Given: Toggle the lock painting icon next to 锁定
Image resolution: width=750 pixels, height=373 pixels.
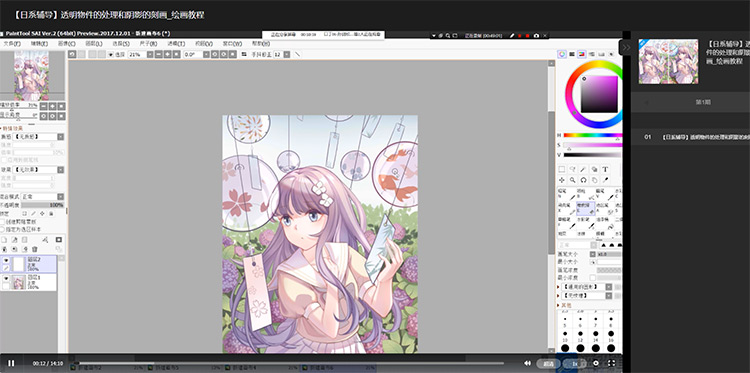Looking at the screenshot, I should click(33, 214).
